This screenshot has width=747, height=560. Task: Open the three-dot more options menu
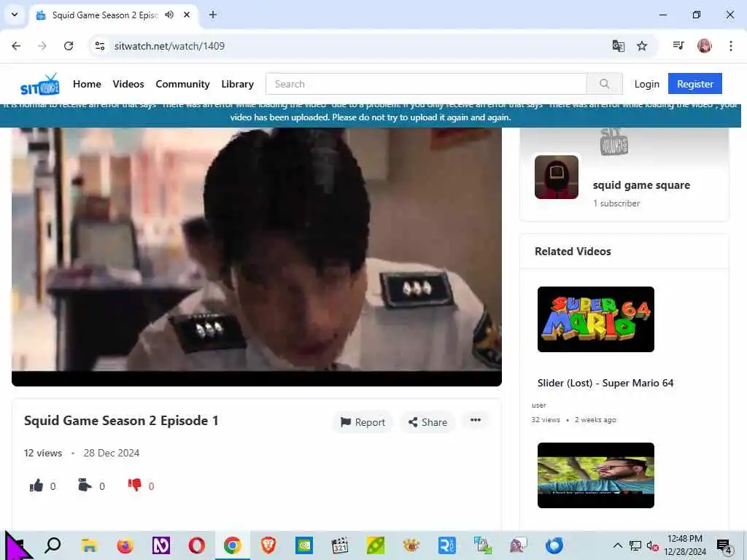475,420
